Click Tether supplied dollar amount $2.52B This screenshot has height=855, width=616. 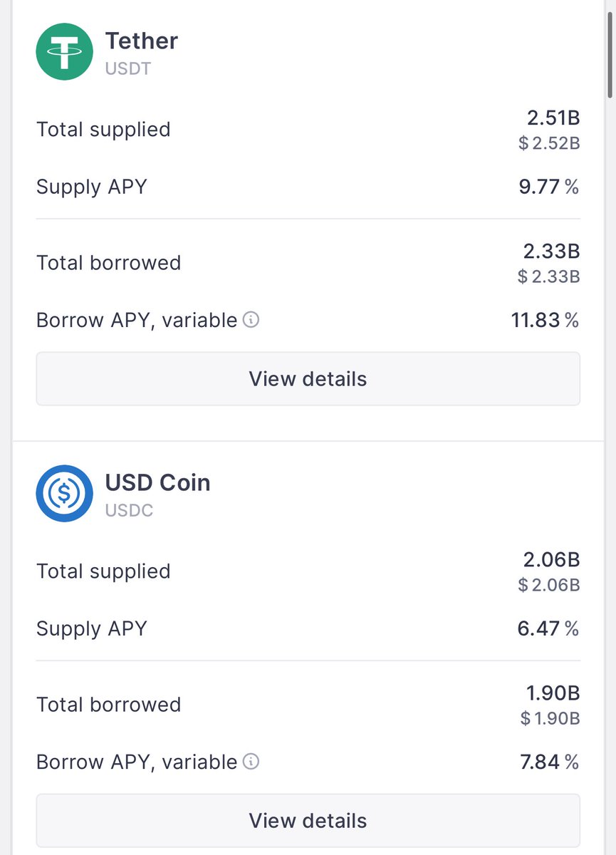(x=549, y=143)
